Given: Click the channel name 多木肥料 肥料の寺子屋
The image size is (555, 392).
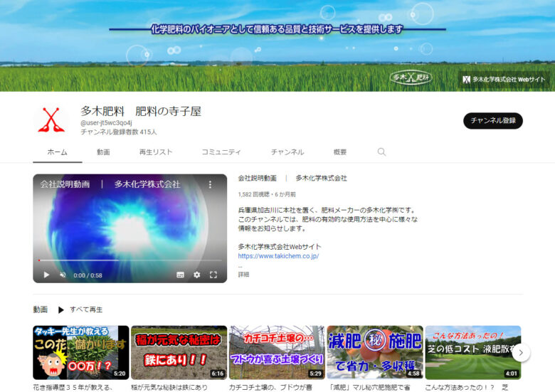Looking at the screenshot, I should click(141, 111).
